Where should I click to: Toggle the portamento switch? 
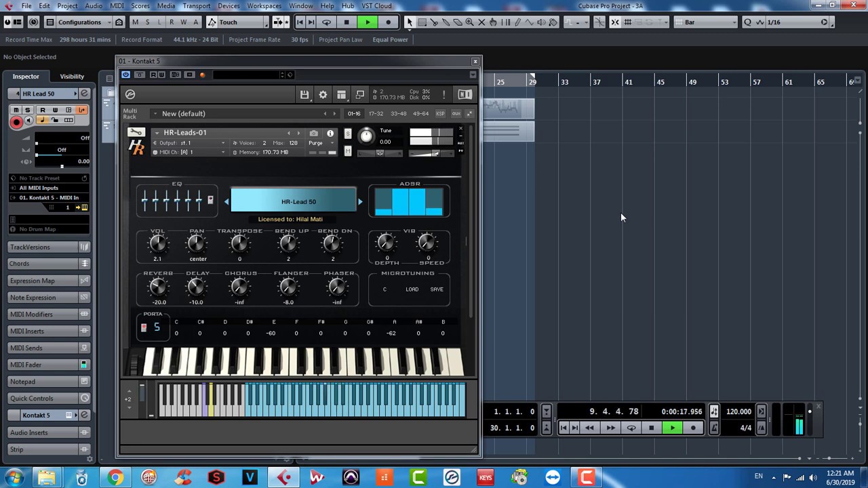point(144,328)
